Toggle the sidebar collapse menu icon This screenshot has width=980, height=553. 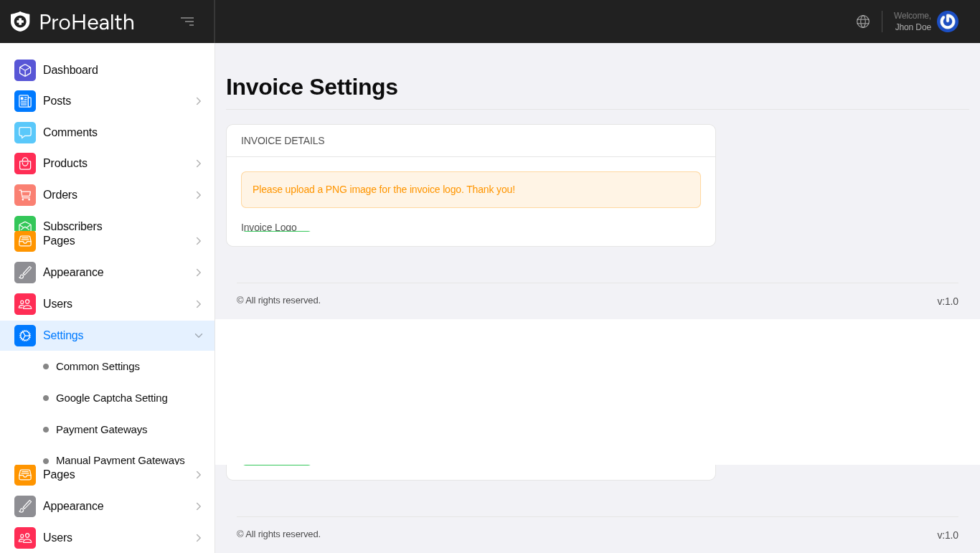click(x=187, y=22)
